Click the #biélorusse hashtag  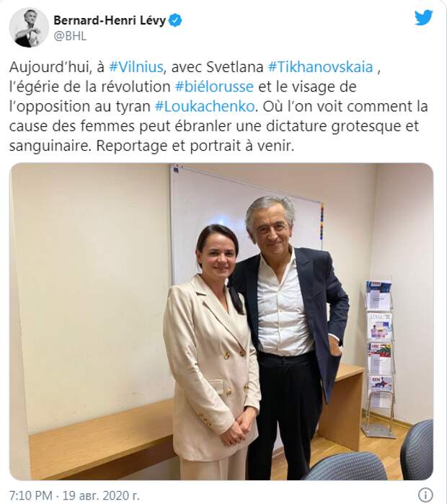click(x=214, y=87)
